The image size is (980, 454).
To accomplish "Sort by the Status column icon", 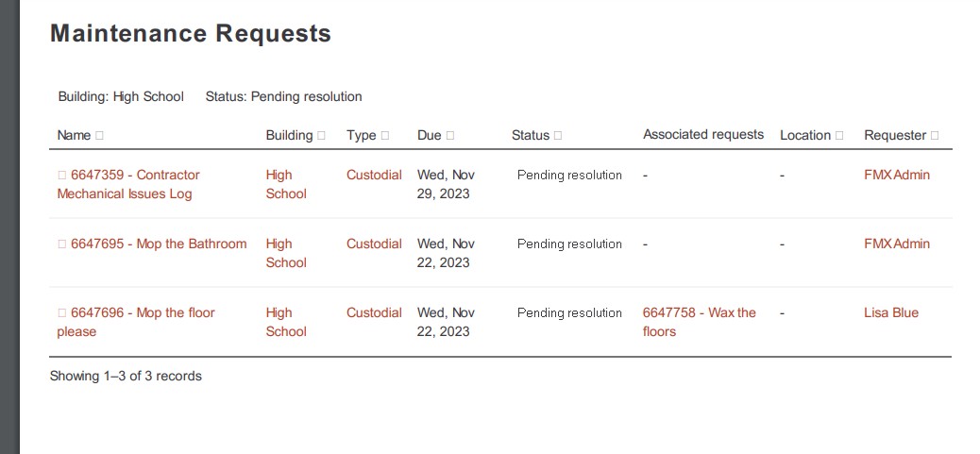I will coord(558,136).
